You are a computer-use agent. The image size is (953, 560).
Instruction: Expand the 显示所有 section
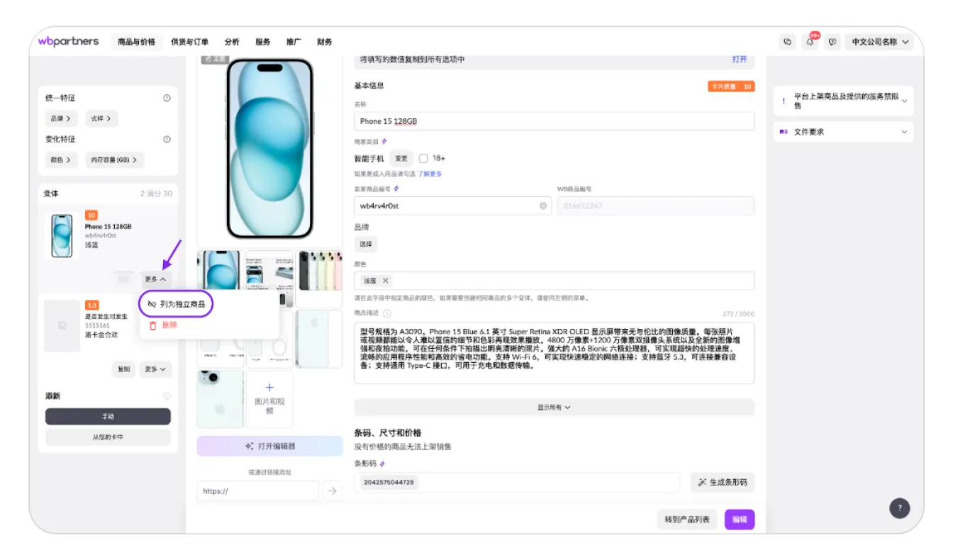(554, 407)
